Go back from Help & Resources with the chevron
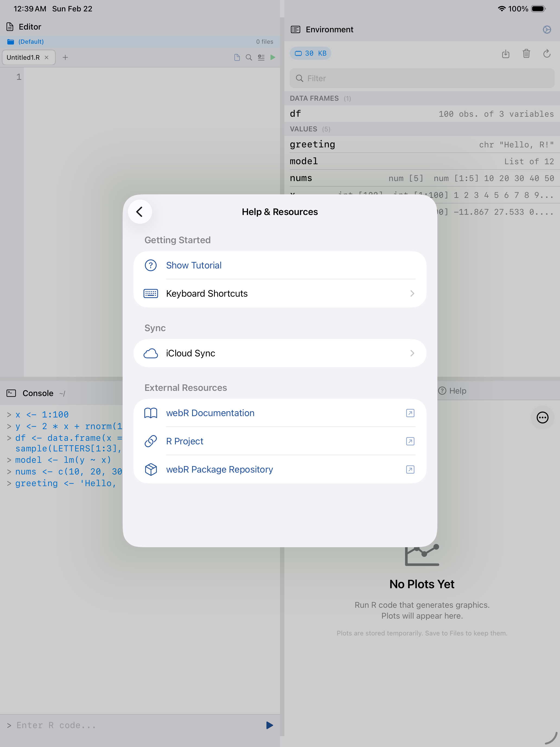560x747 pixels. click(x=140, y=211)
